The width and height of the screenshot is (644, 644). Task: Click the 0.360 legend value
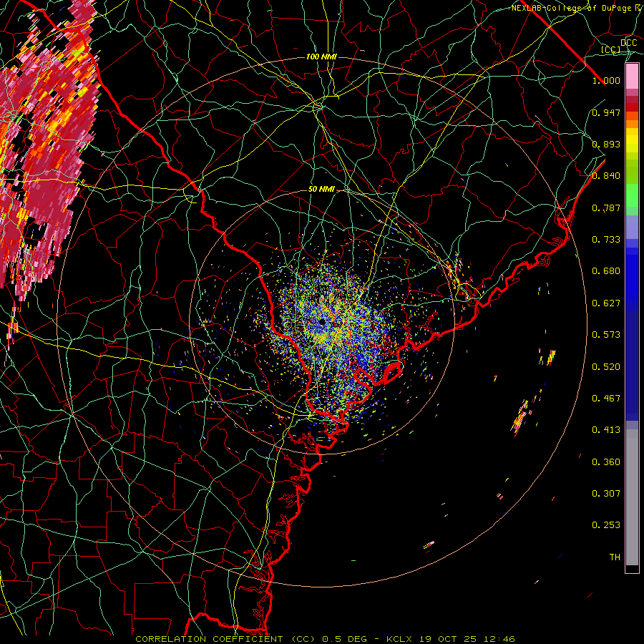pos(606,462)
